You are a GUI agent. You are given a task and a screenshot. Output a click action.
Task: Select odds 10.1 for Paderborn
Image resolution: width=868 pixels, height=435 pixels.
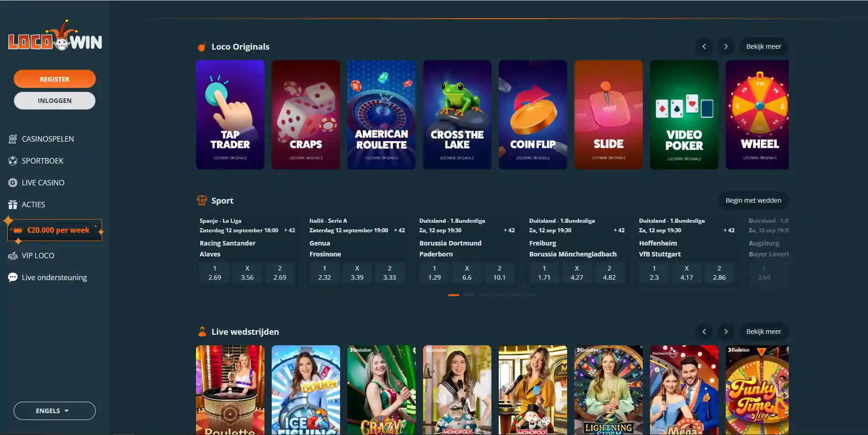point(499,273)
